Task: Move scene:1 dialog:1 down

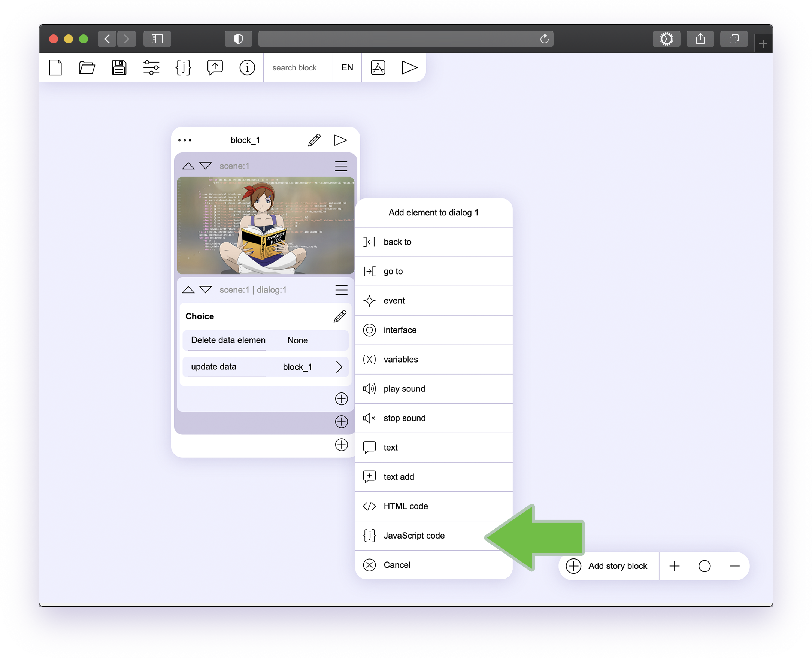Action: [x=206, y=290]
